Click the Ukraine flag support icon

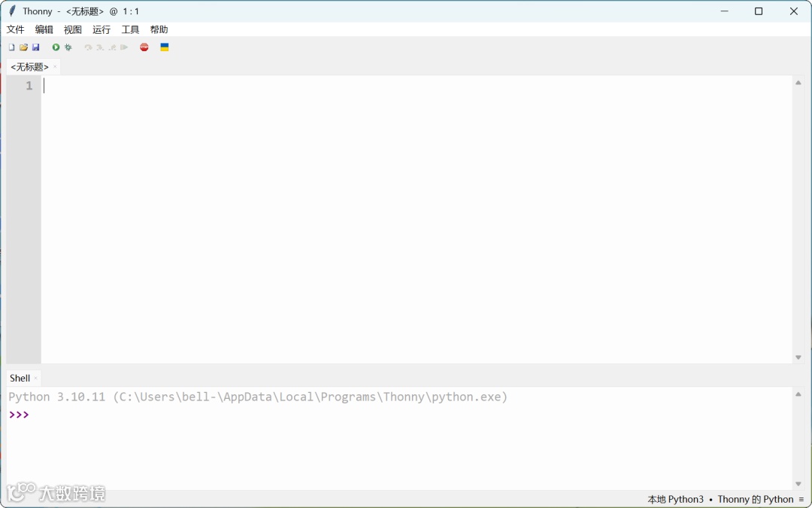point(164,47)
